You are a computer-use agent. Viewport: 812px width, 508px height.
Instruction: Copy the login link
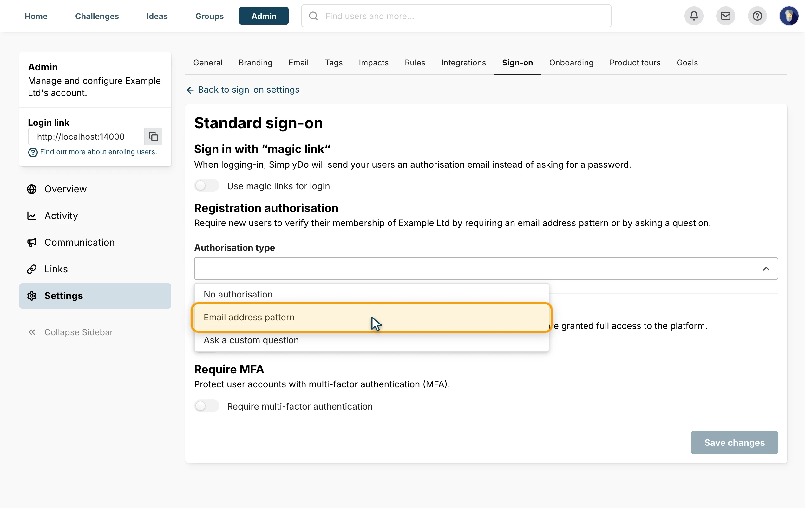tap(153, 137)
